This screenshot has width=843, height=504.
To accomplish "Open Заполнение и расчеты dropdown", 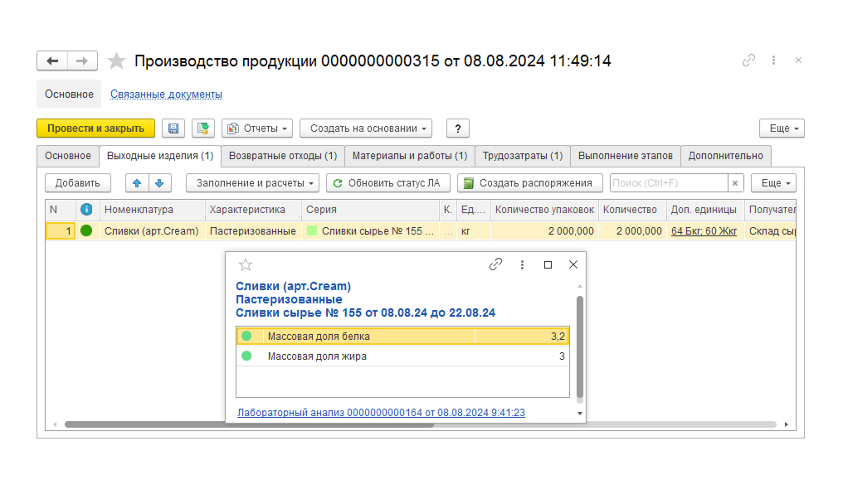I will (252, 183).
